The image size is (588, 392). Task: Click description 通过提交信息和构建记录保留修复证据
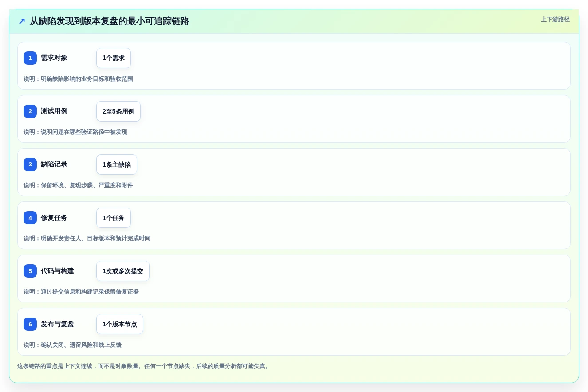90,292
